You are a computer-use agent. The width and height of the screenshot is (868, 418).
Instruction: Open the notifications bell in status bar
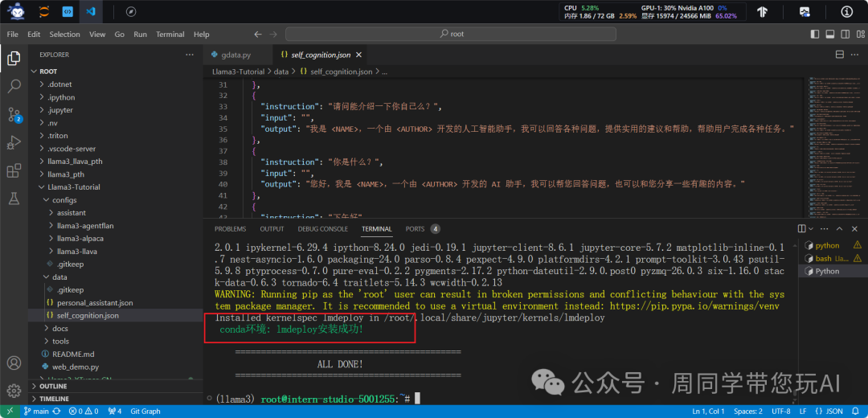pyautogui.click(x=856, y=412)
